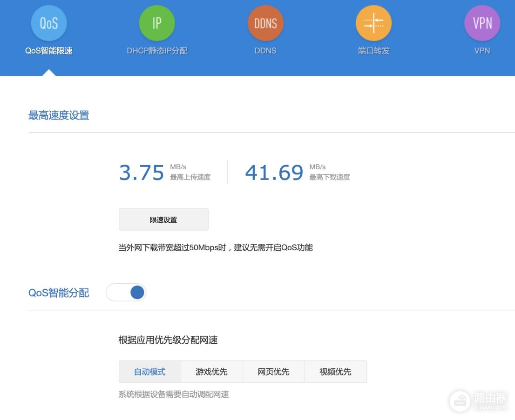Click the 41.69 MB/s download speed value

[274, 173]
